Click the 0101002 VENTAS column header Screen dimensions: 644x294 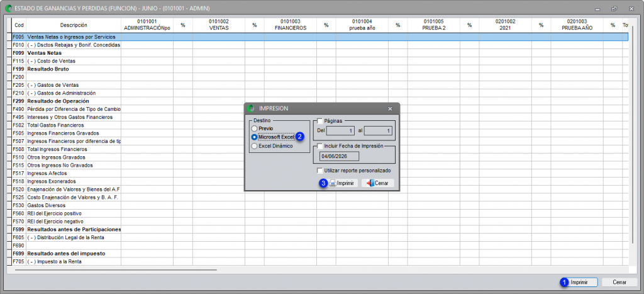(218, 25)
